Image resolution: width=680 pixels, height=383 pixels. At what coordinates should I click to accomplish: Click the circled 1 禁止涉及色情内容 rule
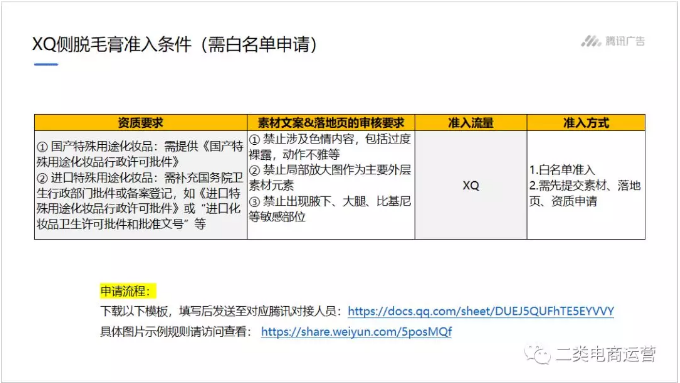click(x=330, y=147)
